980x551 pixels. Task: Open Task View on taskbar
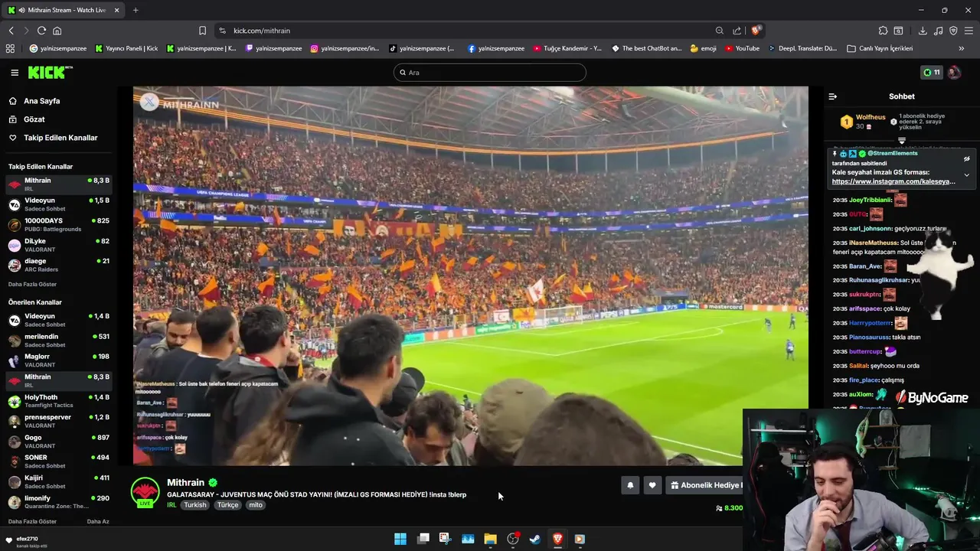(423, 539)
